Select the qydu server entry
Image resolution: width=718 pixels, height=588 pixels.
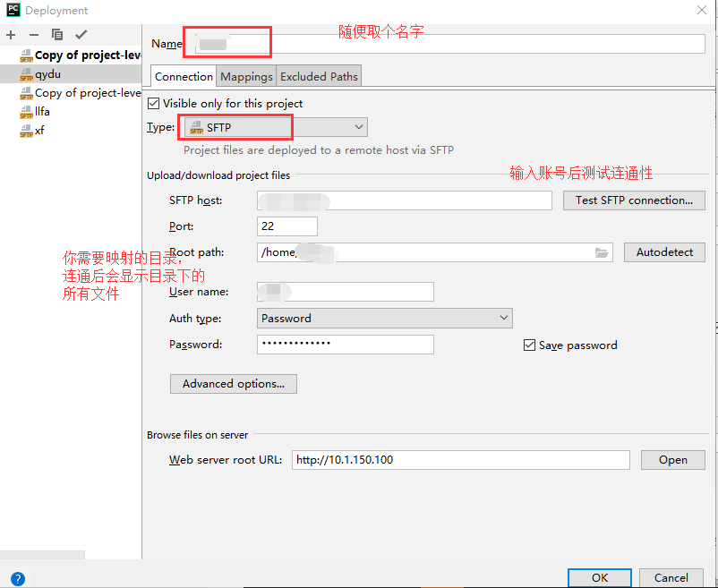(71, 74)
